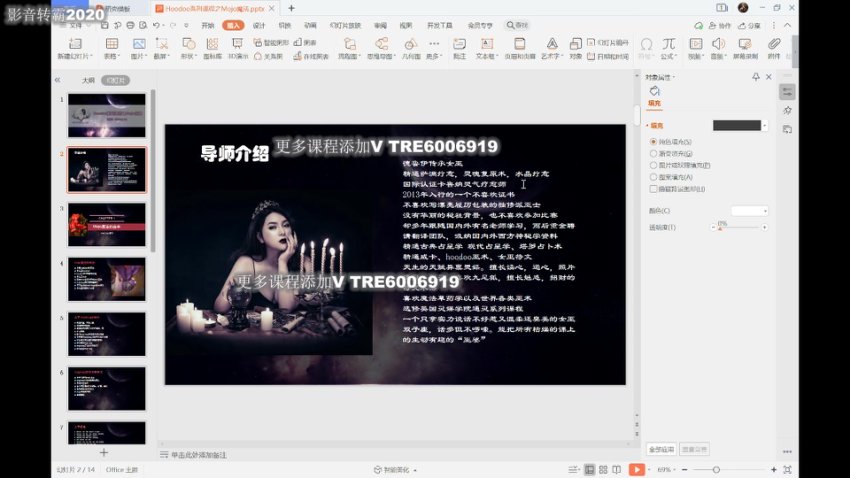The height and width of the screenshot is (478, 850).
Task: Click the search (查找) box in the ribbon
Action: 517,25
